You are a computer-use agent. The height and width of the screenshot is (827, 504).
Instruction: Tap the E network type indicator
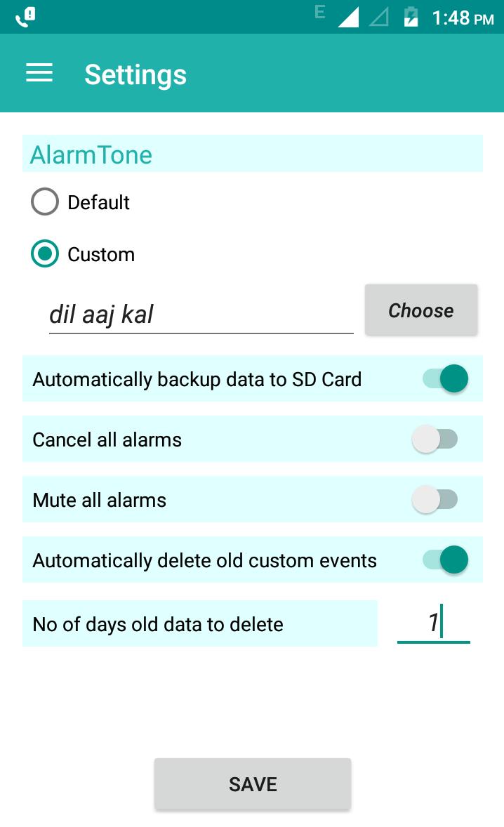click(319, 12)
